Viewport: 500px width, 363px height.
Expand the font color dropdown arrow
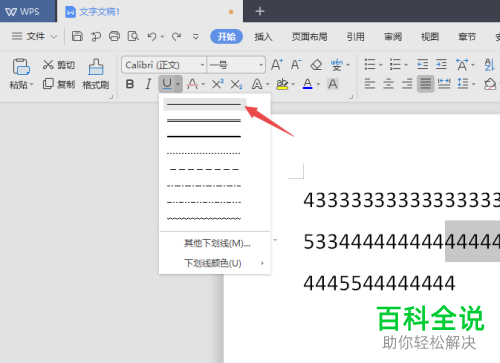pyautogui.click(x=318, y=84)
